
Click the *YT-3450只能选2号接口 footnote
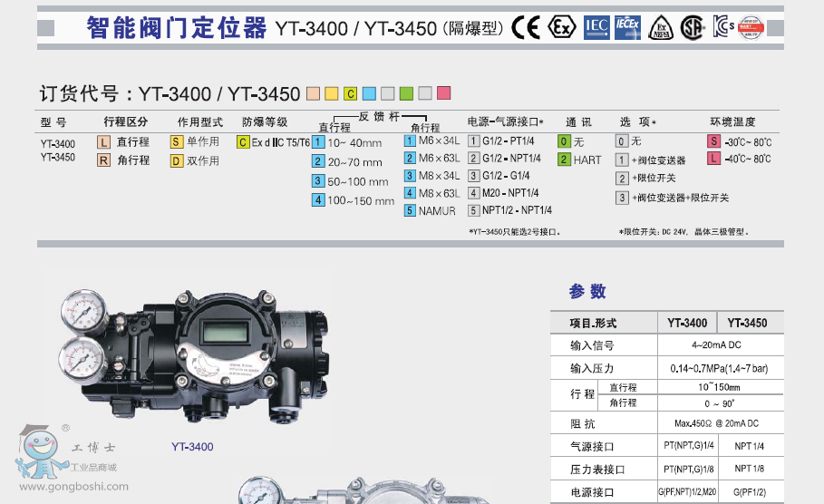[x=515, y=232]
